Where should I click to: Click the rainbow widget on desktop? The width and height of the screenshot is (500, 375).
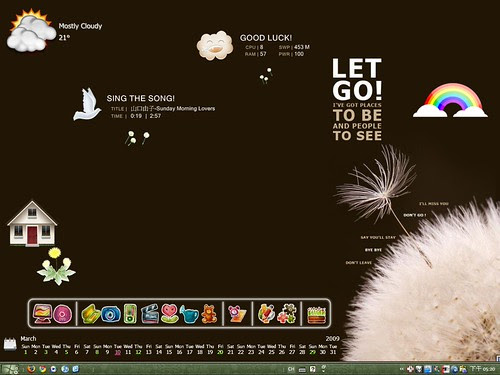click(x=450, y=100)
